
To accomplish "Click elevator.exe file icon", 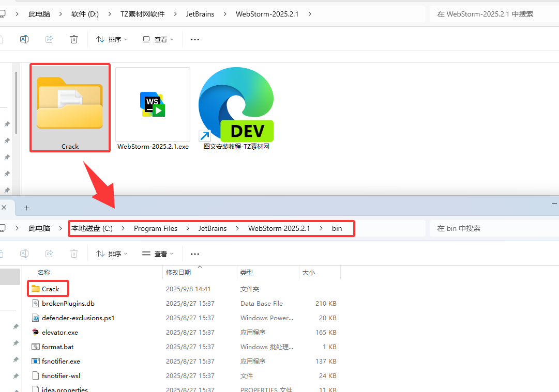I will (35, 332).
